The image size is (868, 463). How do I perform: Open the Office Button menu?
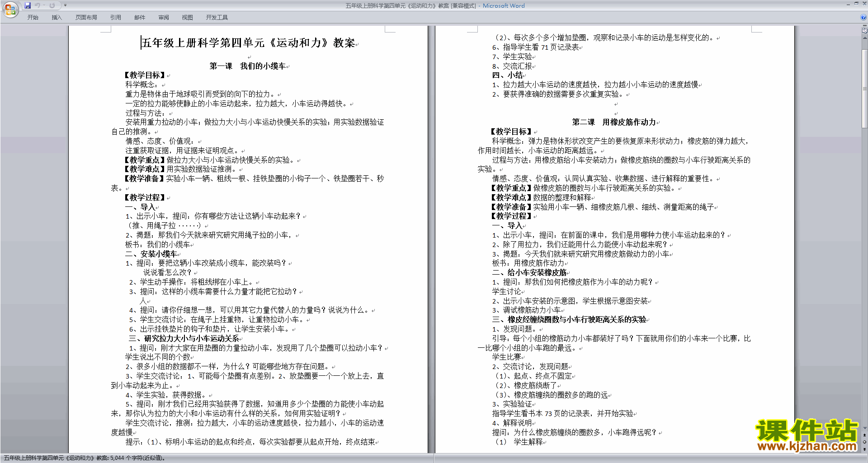point(10,9)
